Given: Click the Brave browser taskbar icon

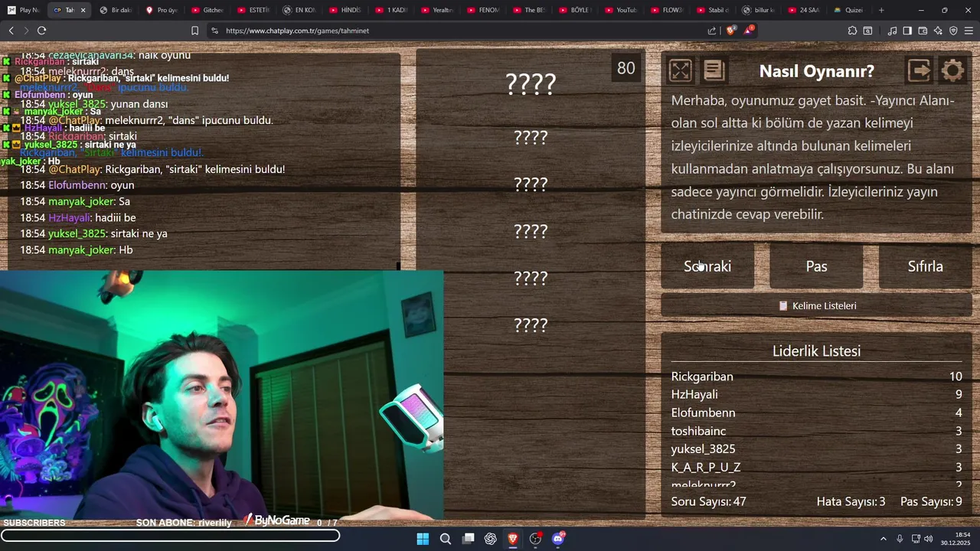Looking at the screenshot, I should [513, 539].
